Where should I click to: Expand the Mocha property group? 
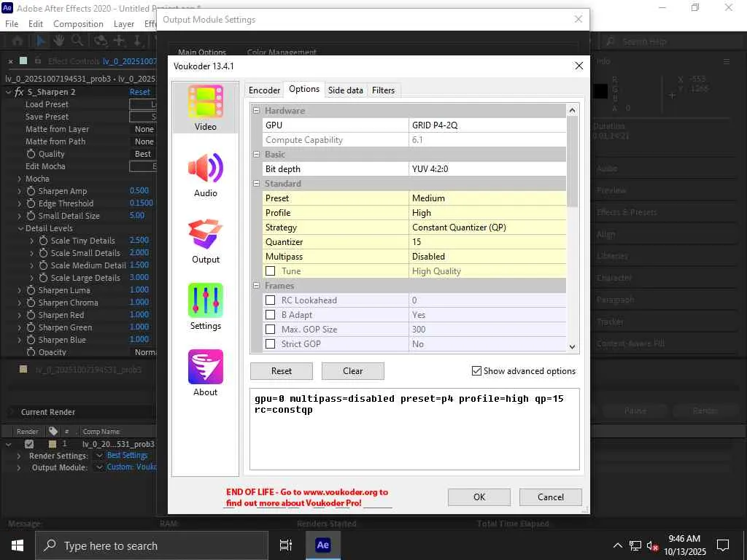(x=19, y=179)
